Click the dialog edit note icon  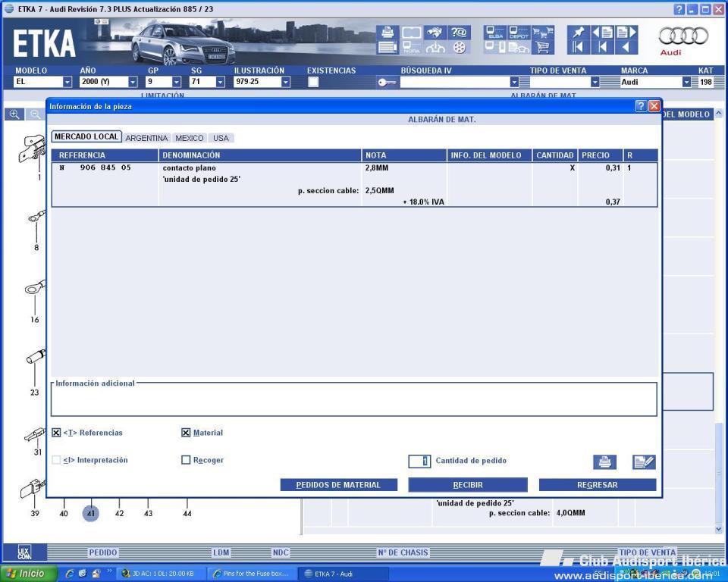click(644, 462)
